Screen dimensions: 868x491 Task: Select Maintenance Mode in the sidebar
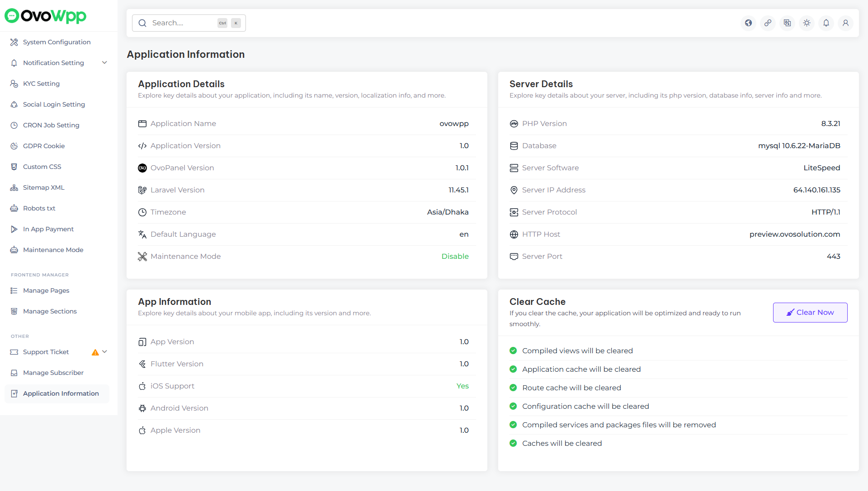point(53,250)
